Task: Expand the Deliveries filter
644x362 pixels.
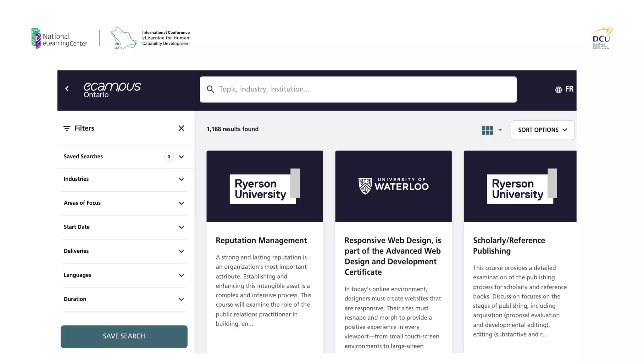Action: (181, 251)
